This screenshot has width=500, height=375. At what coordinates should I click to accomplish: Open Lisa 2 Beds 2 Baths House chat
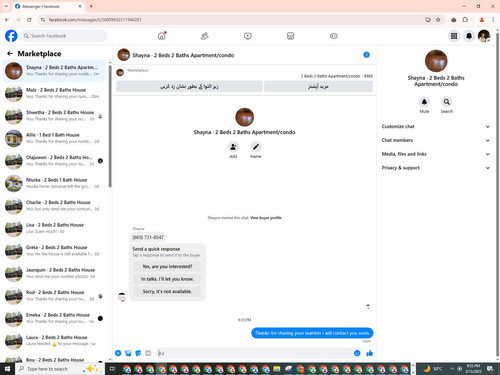[54, 228]
